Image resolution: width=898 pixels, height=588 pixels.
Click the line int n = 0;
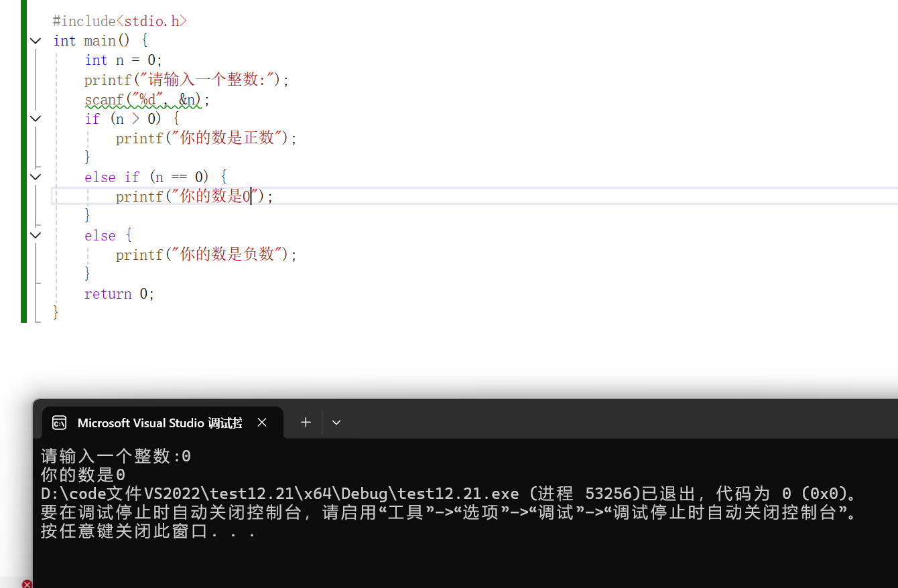123,60
